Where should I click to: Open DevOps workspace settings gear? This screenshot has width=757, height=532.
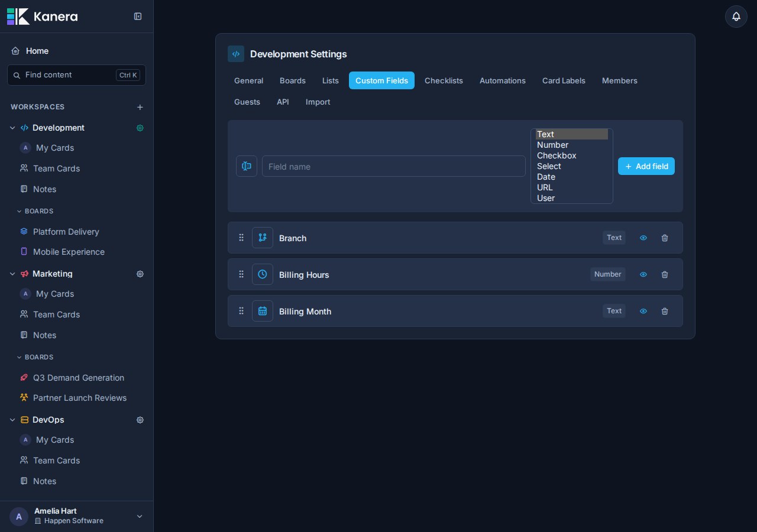[140, 420]
